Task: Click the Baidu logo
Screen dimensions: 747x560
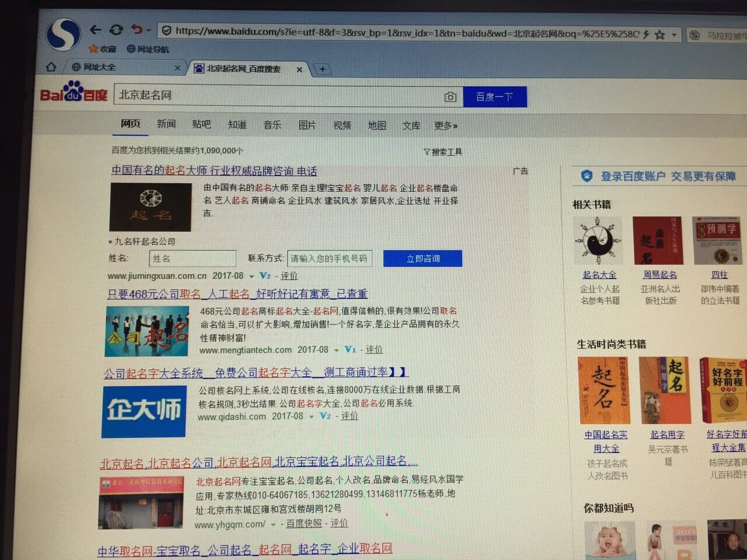Action: click(74, 93)
